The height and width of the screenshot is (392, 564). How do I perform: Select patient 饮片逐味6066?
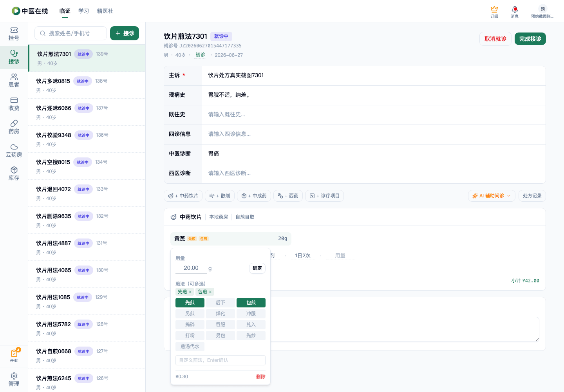tap(87, 112)
